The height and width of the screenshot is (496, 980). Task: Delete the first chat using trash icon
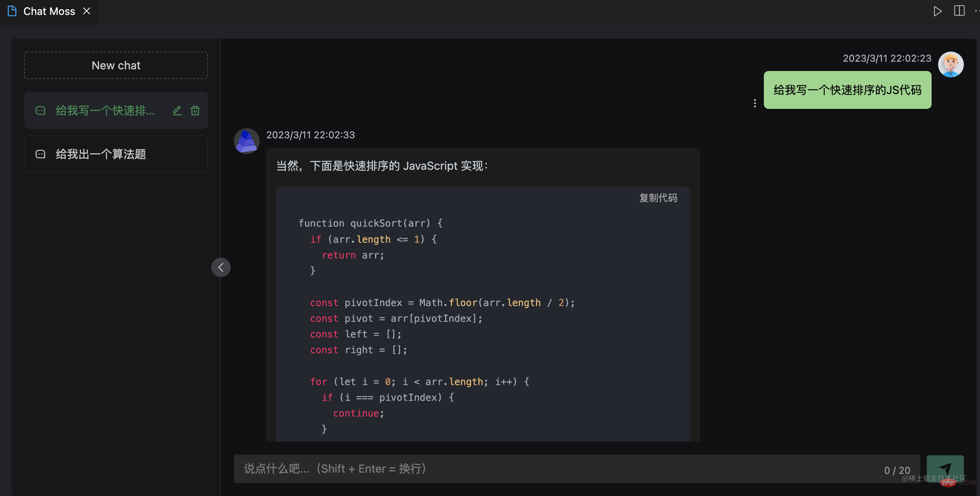tap(195, 110)
